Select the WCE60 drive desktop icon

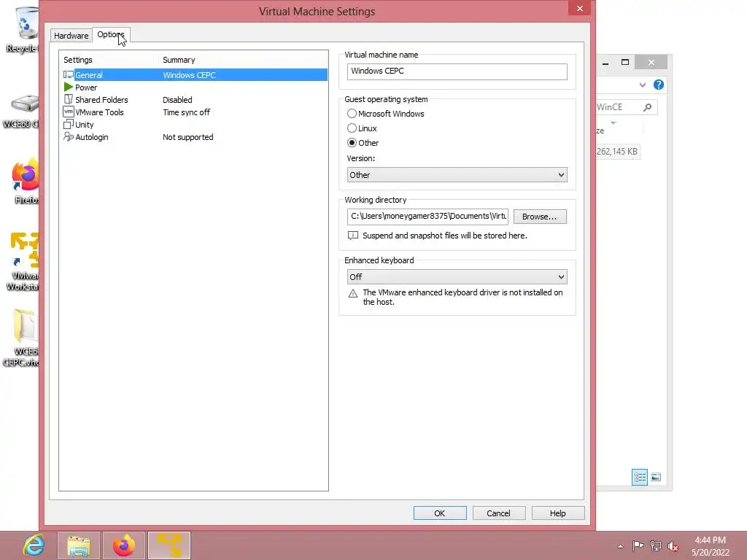pyautogui.click(x=21, y=111)
